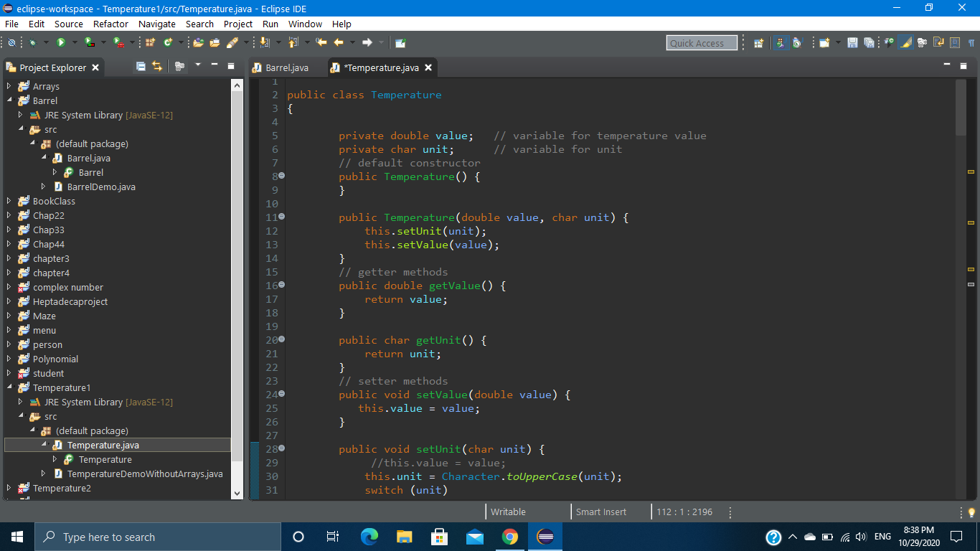Click the Debug bug icon in toolbar
980x551 pixels.
point(32,42)
